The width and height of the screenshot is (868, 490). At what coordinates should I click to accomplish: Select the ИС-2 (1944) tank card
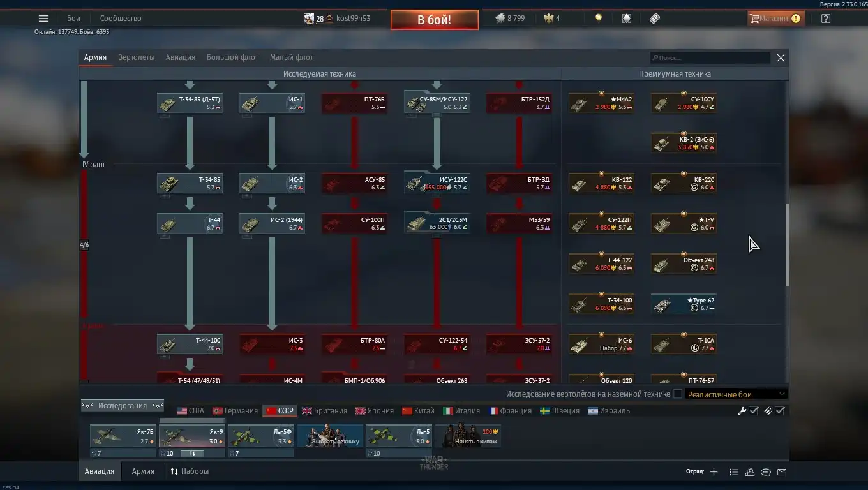point(272,223)
